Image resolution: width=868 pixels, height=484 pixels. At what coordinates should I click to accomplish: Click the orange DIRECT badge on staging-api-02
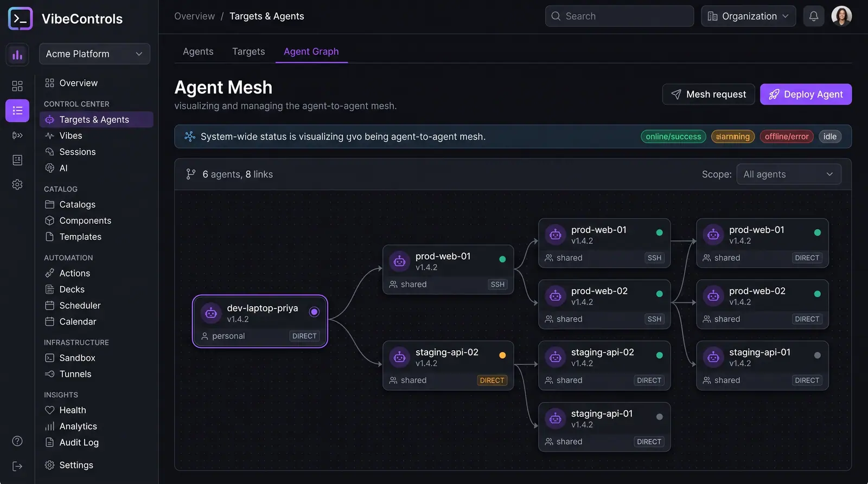492,380
